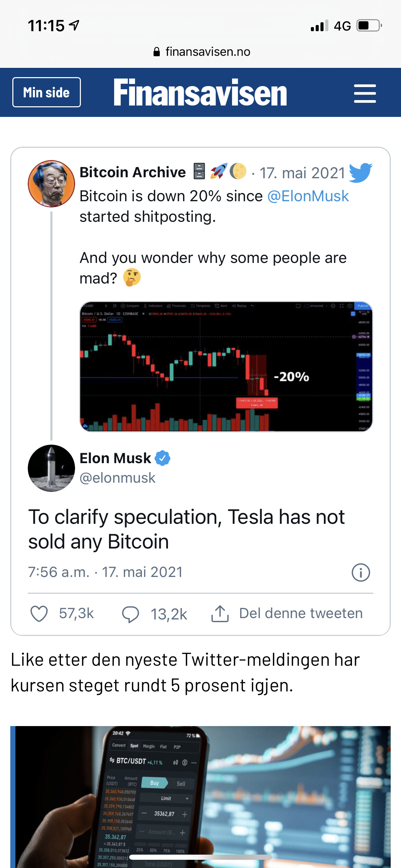Viewport: 401px width, 868px height.
Task: Enlarge the Bitcoin -20% chart image
Action: pos(226,366)
